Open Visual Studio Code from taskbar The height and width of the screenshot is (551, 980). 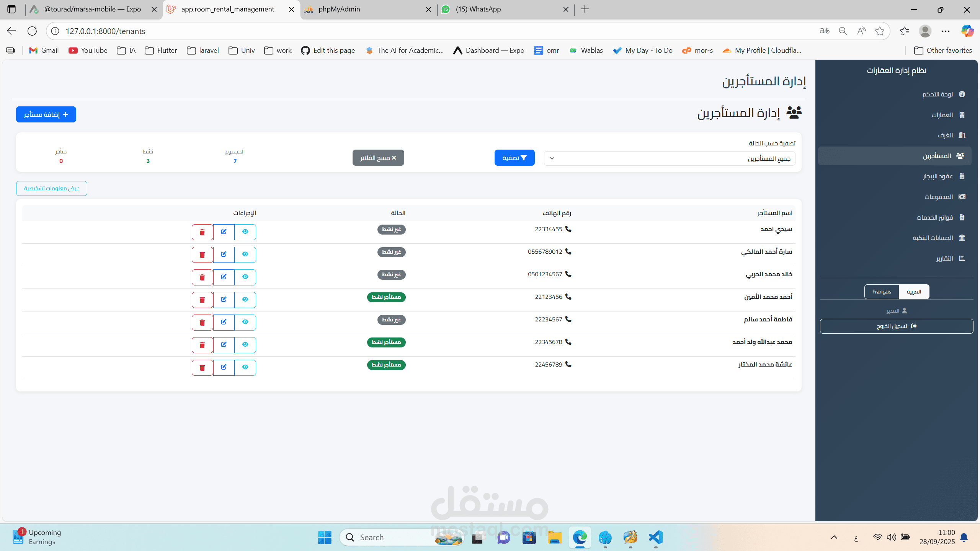[655, 537]
